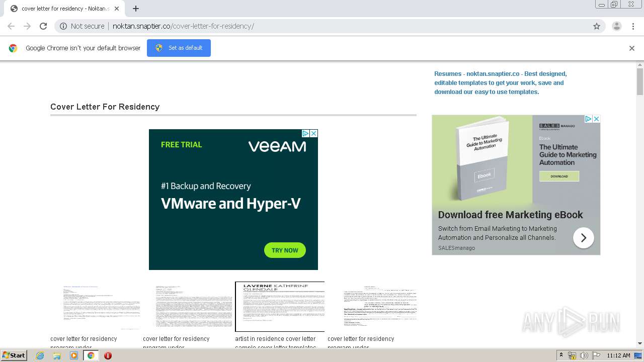
Task: Click the Veeam logo in the ad
Action: point(277,146)
